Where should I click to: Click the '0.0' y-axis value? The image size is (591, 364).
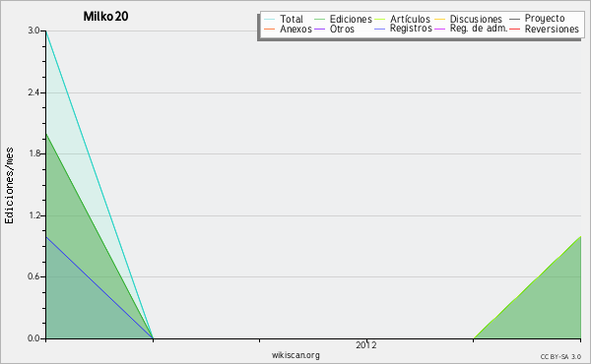tap(33, 338)
